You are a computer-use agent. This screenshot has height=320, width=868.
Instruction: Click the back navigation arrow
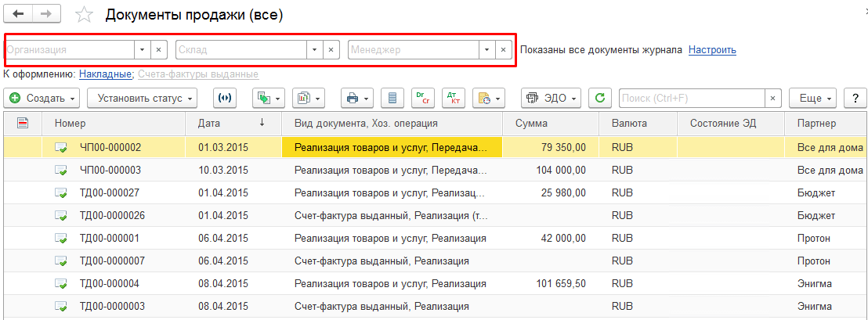pyautogui.click(x=17, y=15)
